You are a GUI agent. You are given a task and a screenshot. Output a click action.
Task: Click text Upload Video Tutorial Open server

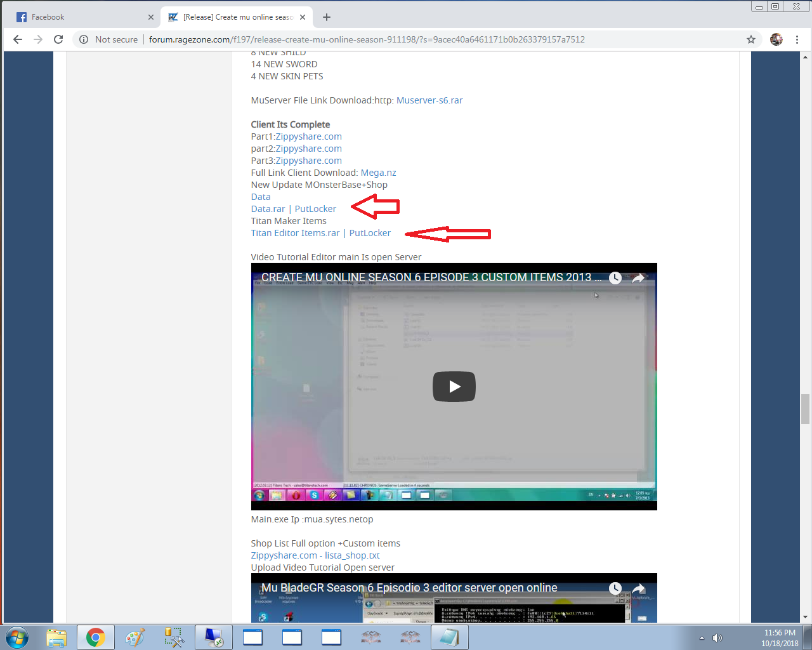(x=323, y=567)
